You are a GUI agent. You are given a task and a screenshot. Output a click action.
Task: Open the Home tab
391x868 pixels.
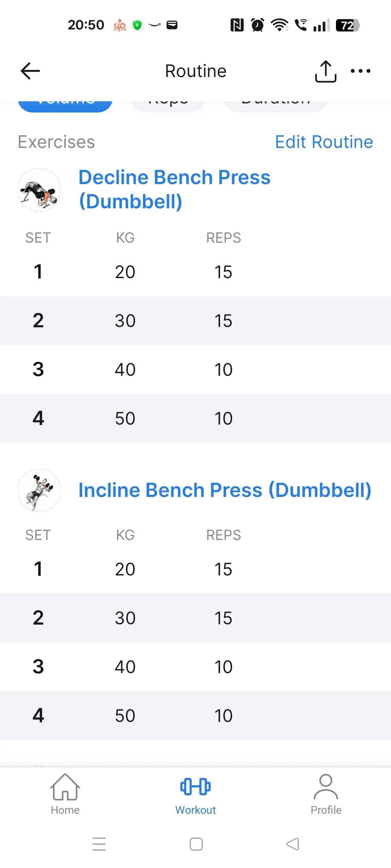tap(65, 794)
